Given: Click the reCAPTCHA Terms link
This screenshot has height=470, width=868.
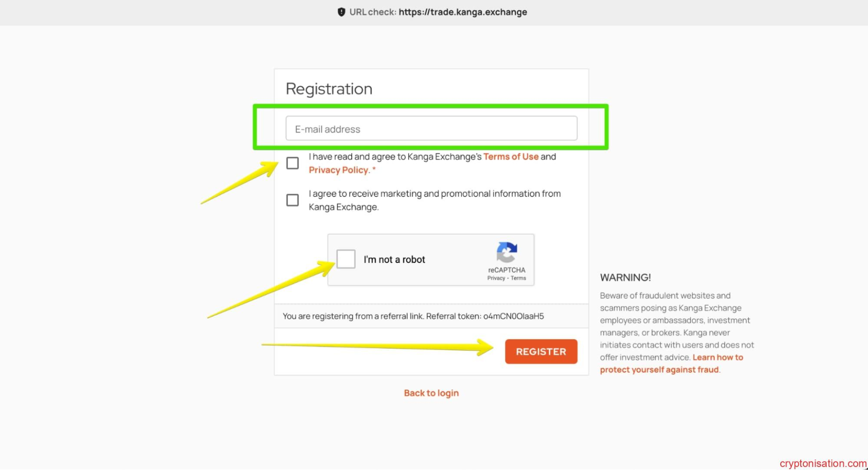Looking at the screenshot, I should (x=519, y=278).
